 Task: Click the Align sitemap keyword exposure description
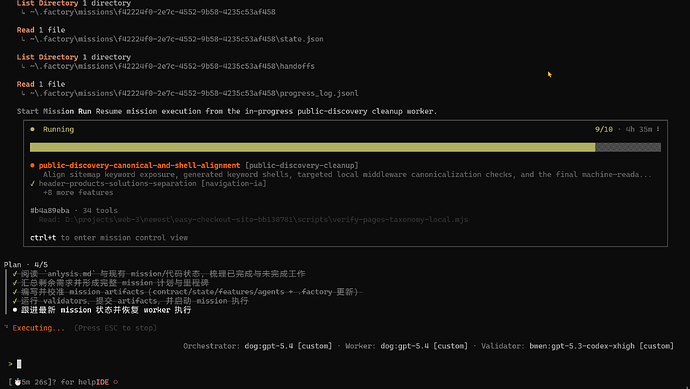point(347,175)
